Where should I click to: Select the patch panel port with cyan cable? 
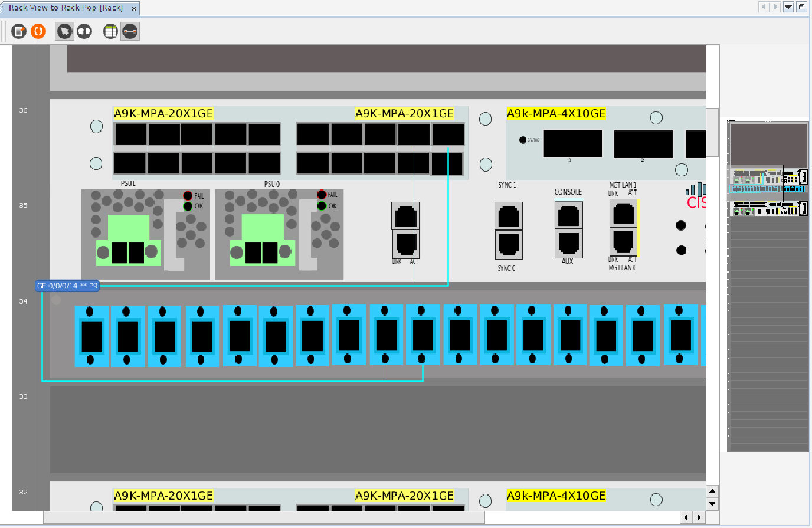tap(423, 335)
